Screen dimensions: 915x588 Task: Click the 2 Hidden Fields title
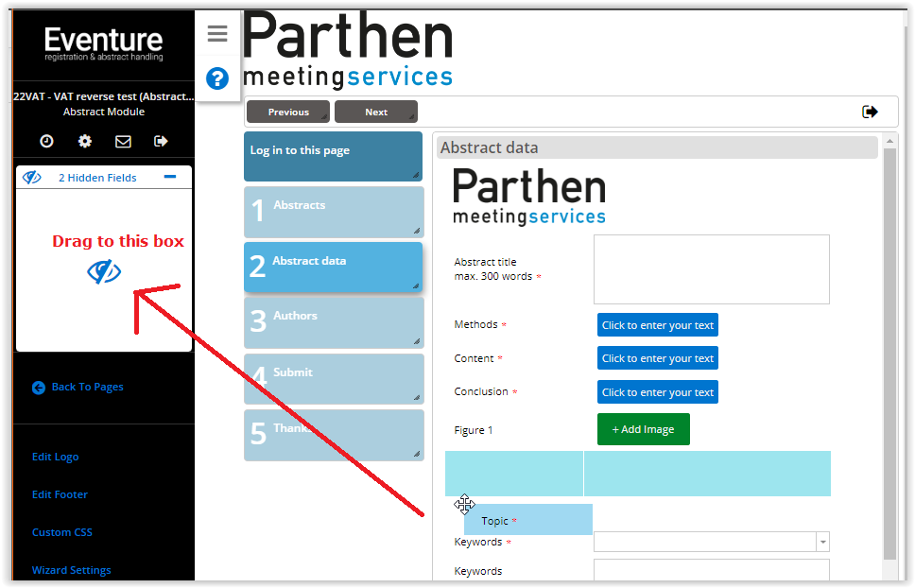click(x=97, y=178)
